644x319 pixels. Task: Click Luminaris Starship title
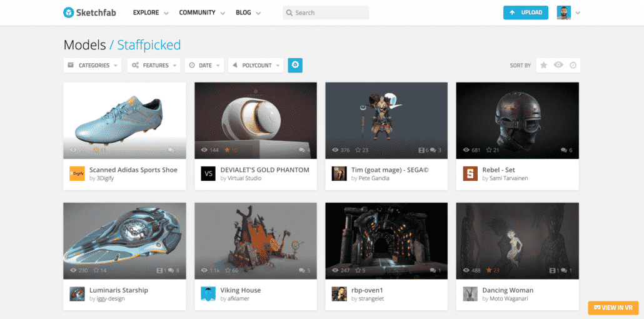[119, 290]
